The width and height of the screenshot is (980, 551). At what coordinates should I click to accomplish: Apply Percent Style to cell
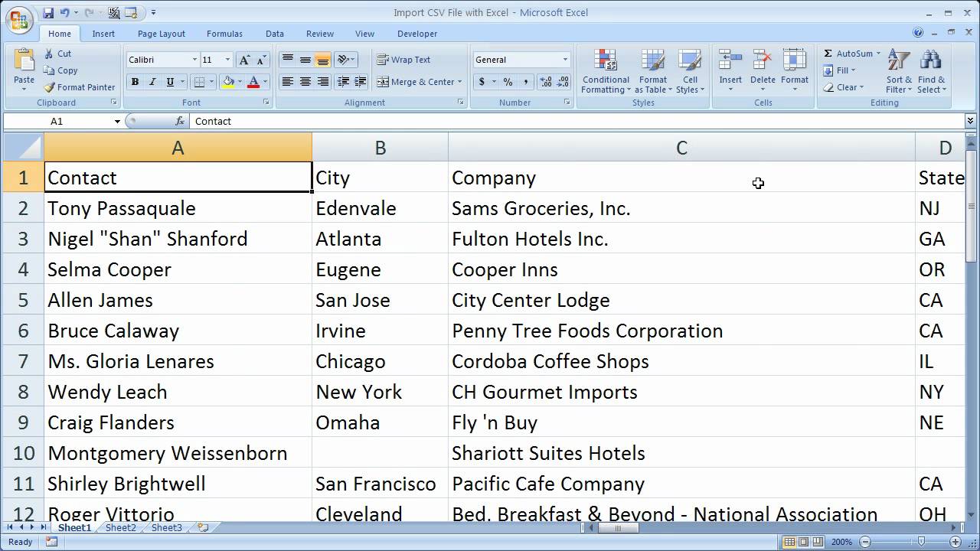pyautogui.click(x=508, y=82)
